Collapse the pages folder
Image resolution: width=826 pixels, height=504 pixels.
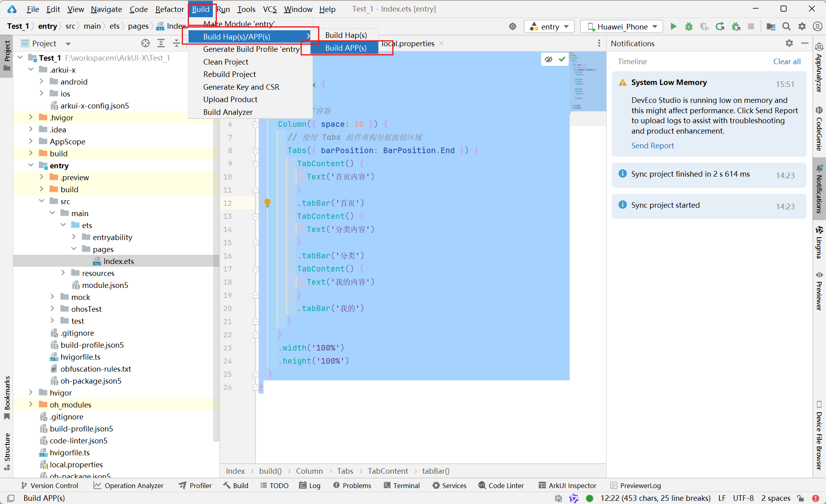74,249
